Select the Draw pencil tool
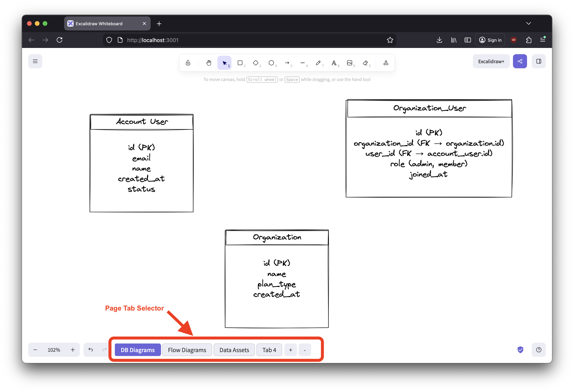This screenshot has height=392, width=574. pos(318,63)
